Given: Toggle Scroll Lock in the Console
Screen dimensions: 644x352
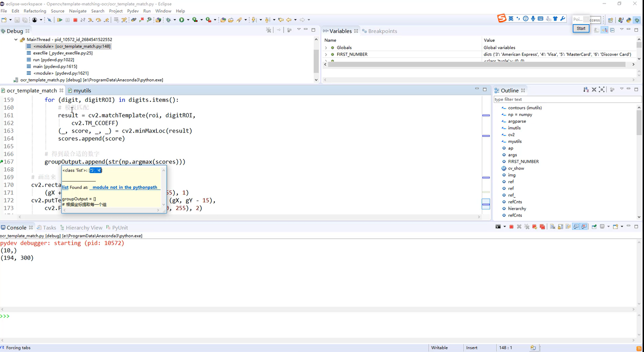Looking at the screenshot, I should (560, 227).
